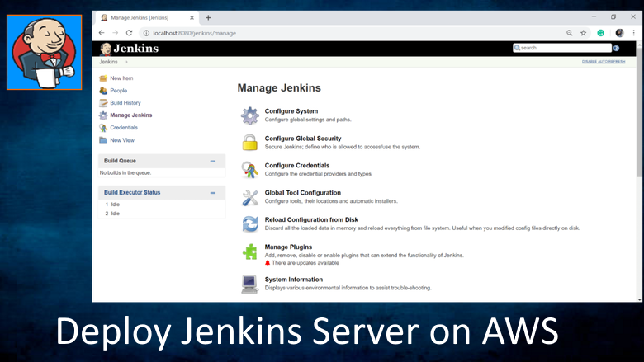Click Reload Configuration from Disk link

(311, 219)
